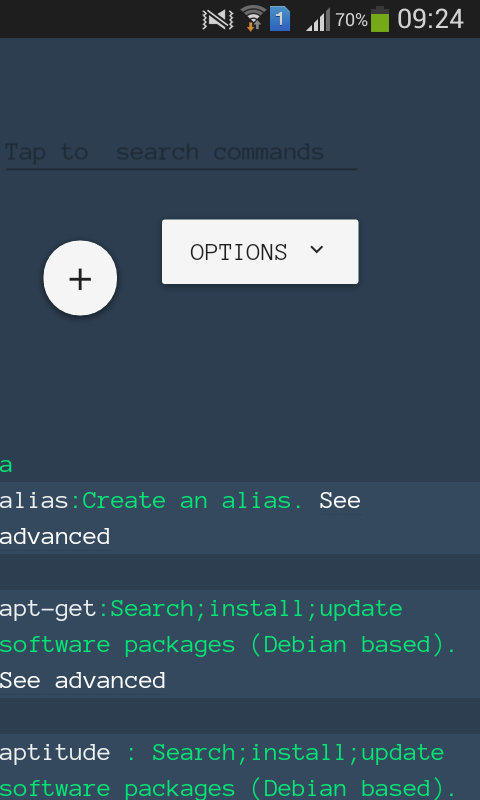Open the OPTIONS dropdown
The width and height of the screenshot is (480, 800).
260,252
